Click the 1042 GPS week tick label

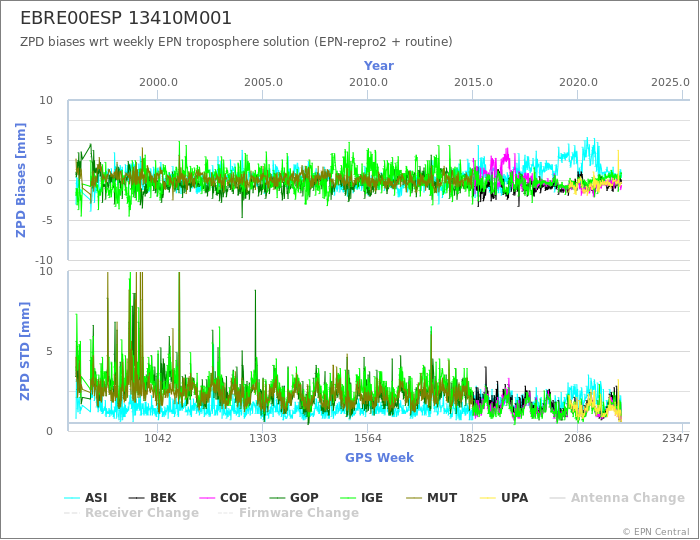158,438
